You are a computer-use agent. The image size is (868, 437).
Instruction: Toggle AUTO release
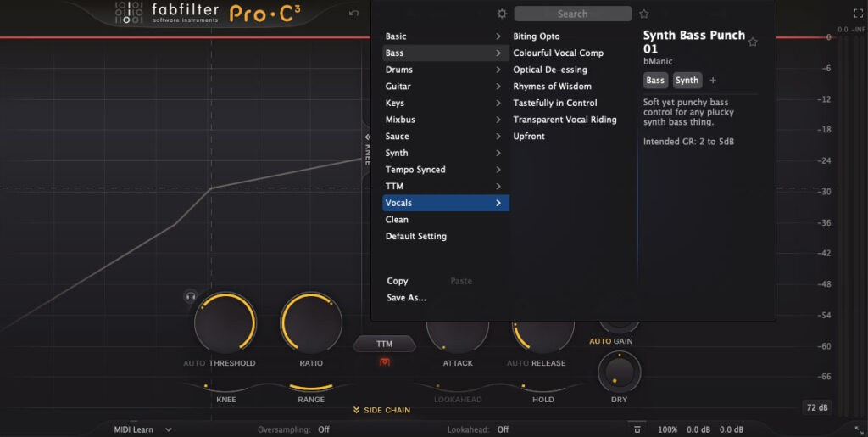[518, 363]
